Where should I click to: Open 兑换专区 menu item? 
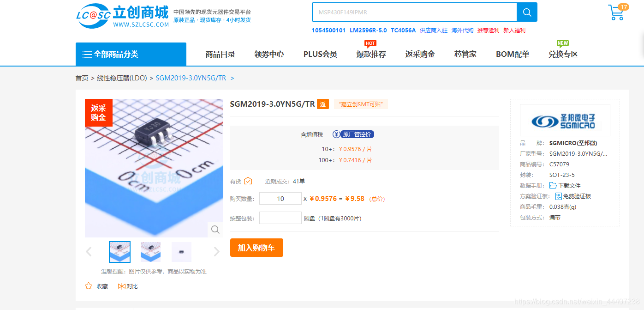(563, 54)
